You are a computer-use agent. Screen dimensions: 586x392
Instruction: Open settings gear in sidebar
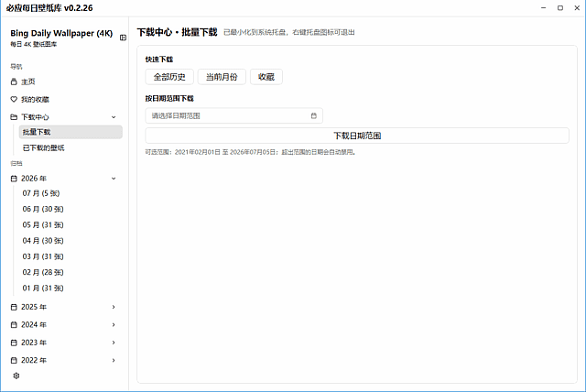pyautogui.click(x=16, y=376)
